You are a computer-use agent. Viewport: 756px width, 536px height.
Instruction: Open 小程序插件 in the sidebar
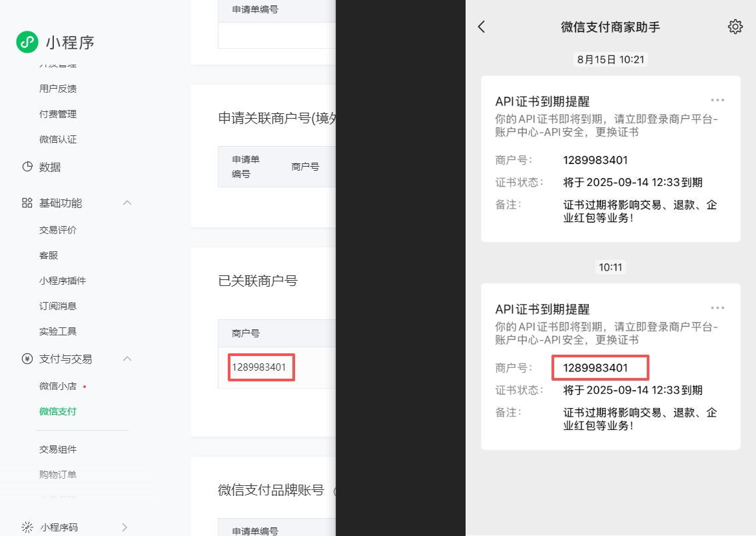click(63, 280)
